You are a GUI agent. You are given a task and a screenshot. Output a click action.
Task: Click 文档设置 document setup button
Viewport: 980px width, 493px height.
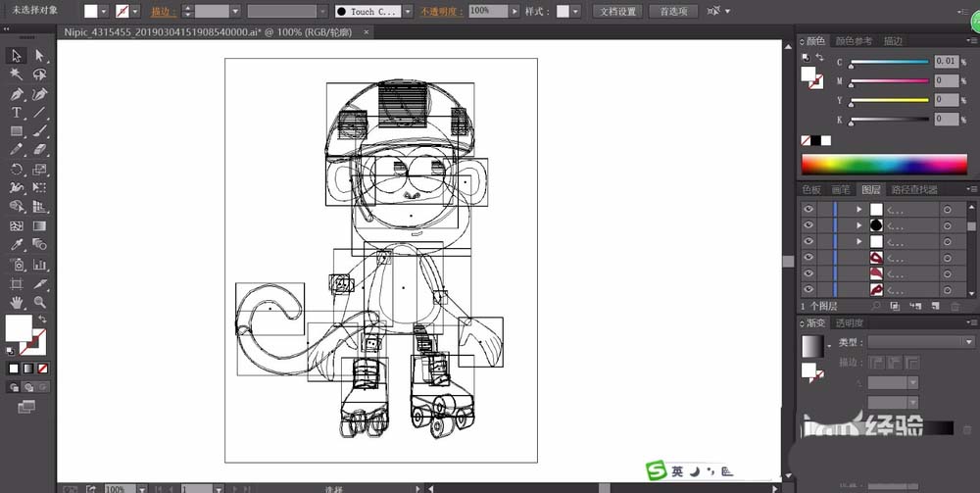(x=617, y=11)
